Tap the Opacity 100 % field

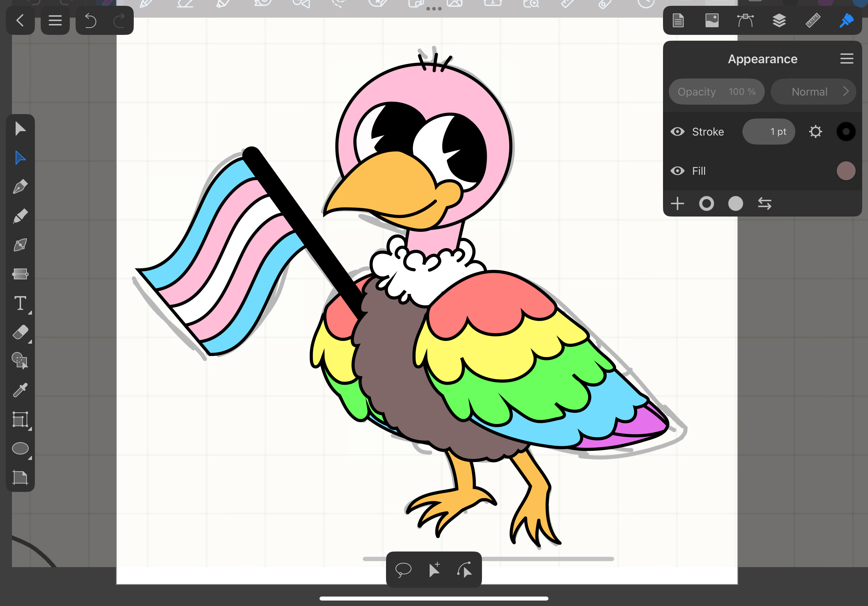pos(716,92)
